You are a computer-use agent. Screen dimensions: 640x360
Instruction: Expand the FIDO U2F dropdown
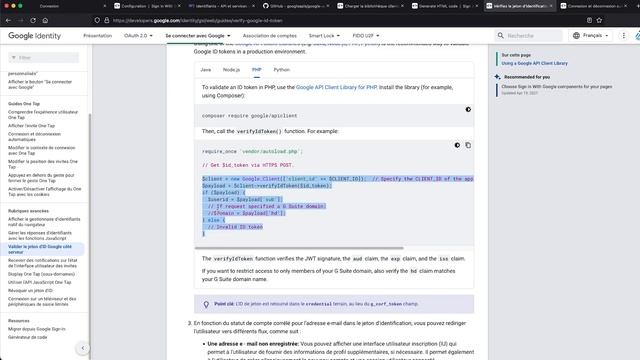(366, 36)
